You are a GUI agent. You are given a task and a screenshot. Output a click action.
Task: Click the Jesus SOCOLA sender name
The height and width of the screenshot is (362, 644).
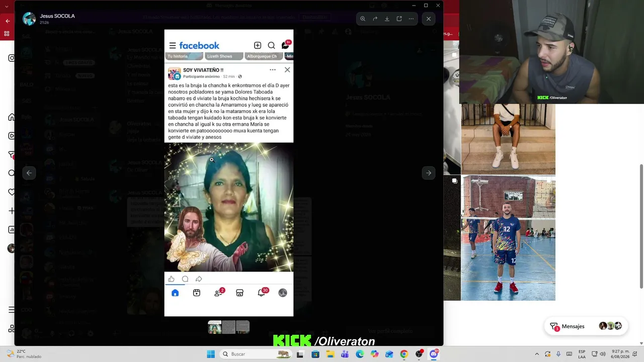57,16
